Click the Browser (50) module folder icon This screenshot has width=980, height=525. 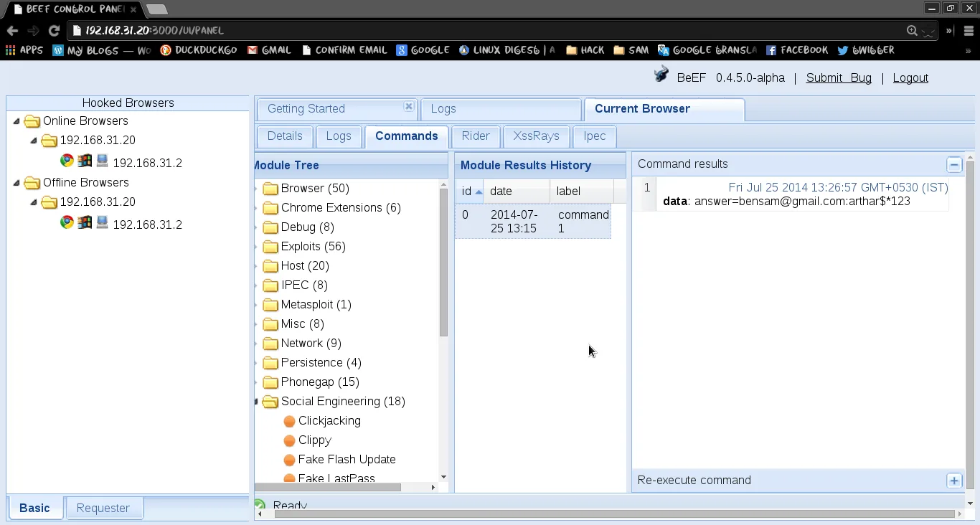pyautogui.click(x=270, y=189)
